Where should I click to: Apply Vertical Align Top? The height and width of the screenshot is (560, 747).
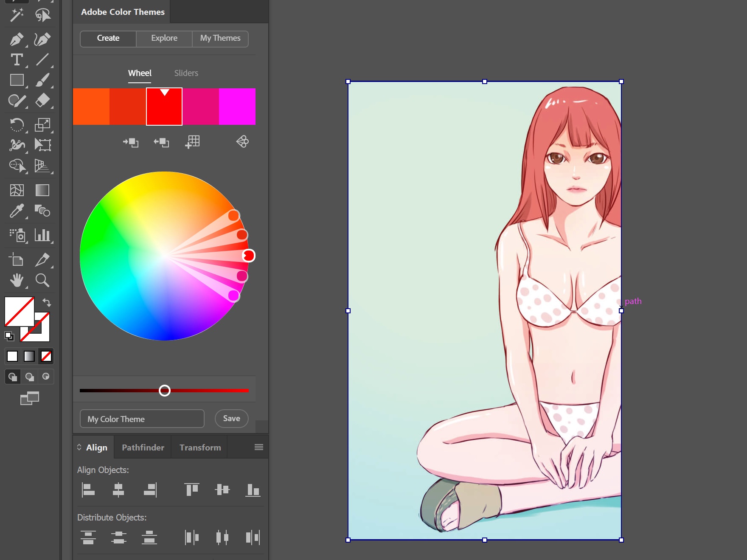point(192,490)
